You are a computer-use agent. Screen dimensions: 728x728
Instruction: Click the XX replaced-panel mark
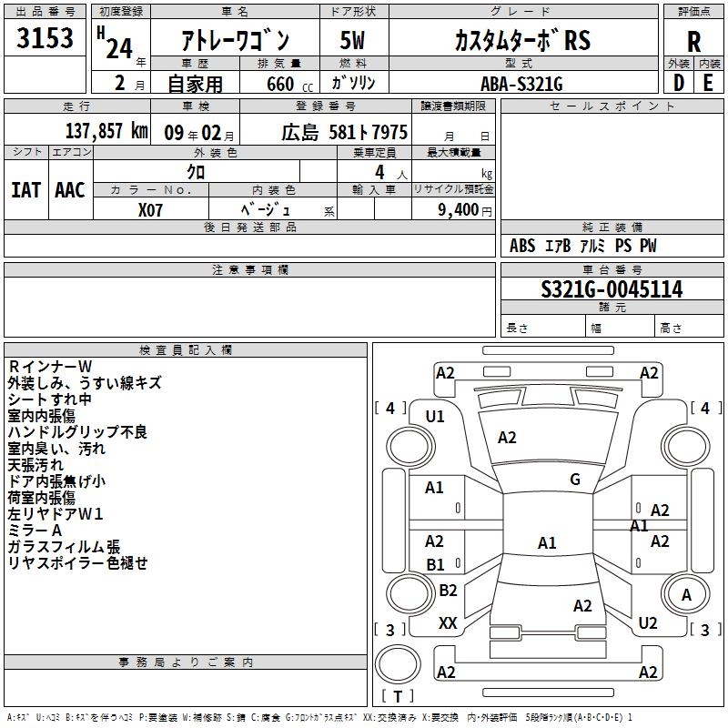448,623
